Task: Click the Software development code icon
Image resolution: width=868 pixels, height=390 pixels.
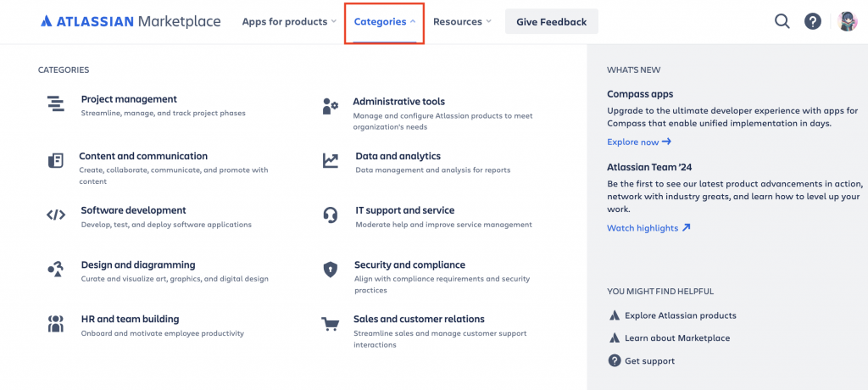Action: [x=56, y=215]
